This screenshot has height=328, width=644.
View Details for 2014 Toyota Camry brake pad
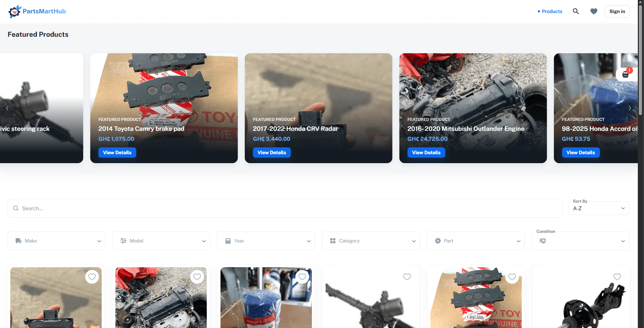coord(117,152)
